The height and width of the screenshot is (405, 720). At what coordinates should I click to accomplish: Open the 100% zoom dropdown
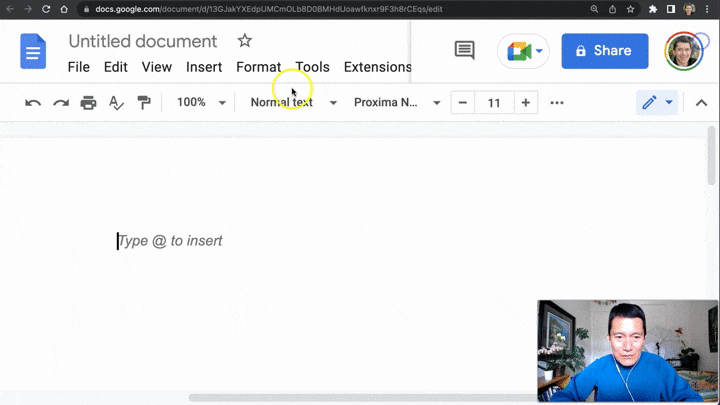pyautogui.click(x=201, y=102)
